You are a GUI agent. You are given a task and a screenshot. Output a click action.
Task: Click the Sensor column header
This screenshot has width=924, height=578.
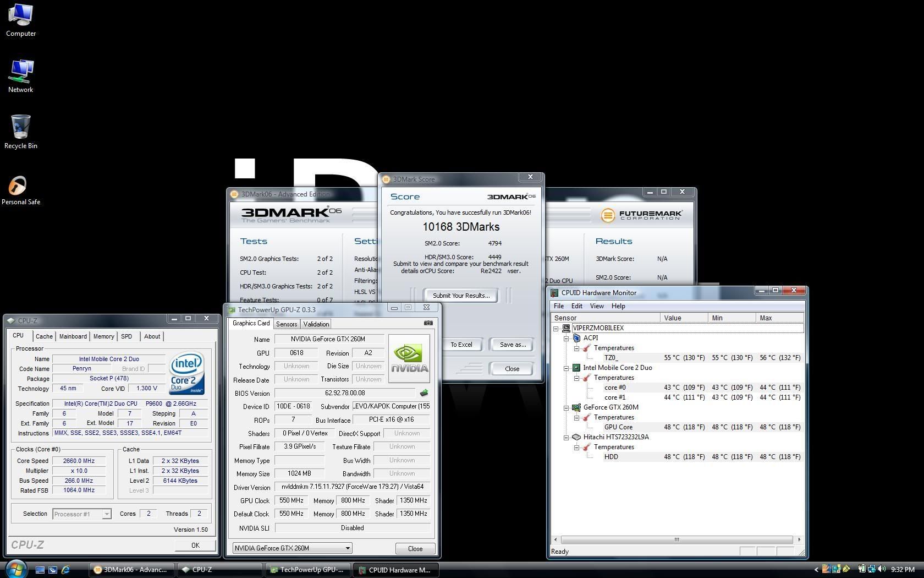coord(606,318)
